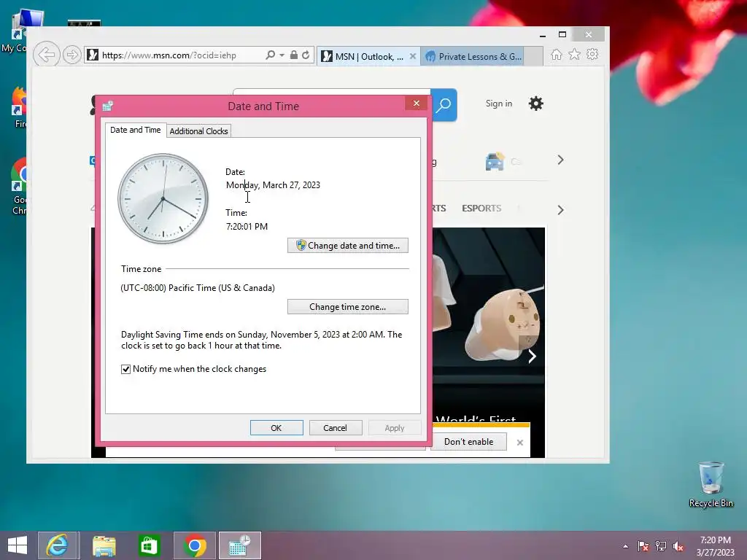Open File Explorer from taskbar
This screenshot has width=747, height=560.
pos(104,545)
